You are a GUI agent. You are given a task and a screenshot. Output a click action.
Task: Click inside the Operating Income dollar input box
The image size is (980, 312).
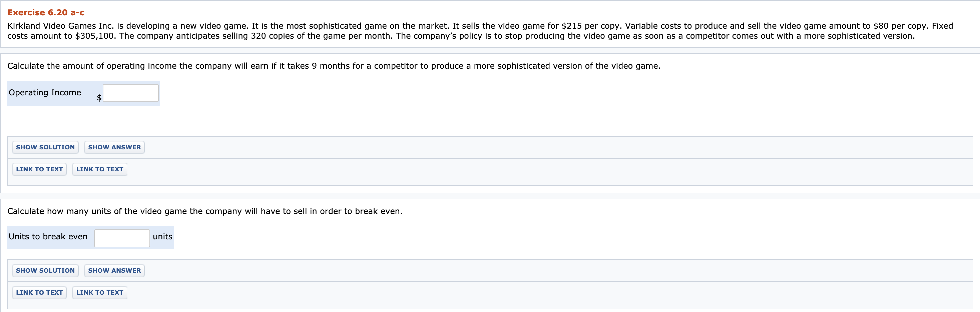[x=131, y=93]
